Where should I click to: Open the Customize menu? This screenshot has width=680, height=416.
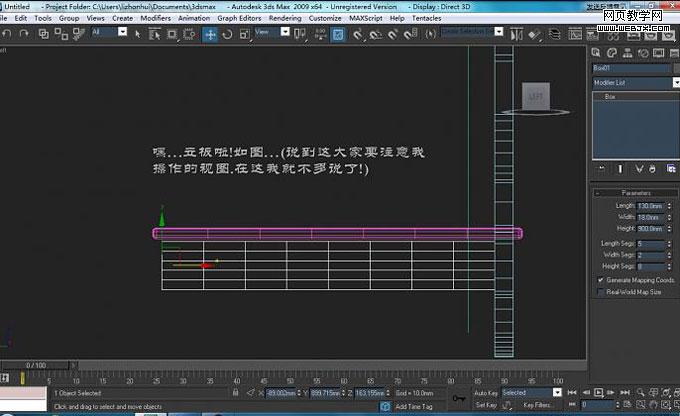coord(325,18)
